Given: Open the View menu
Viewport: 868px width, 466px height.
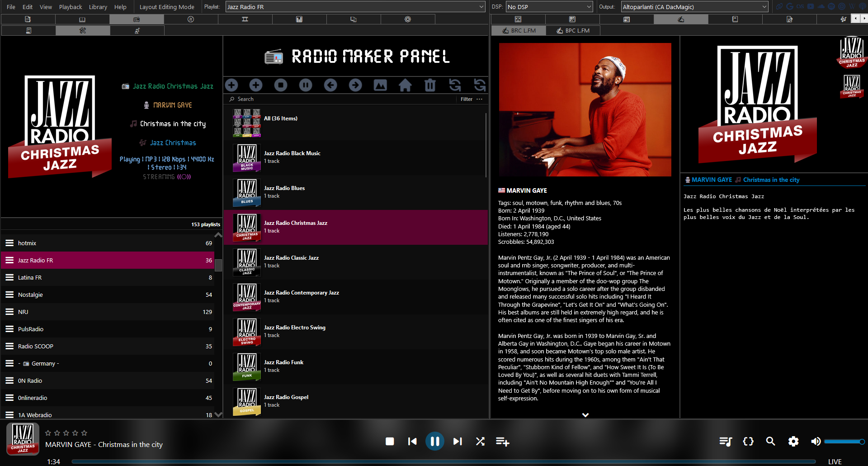Looking at the screenshot, I should coord(46,7).
